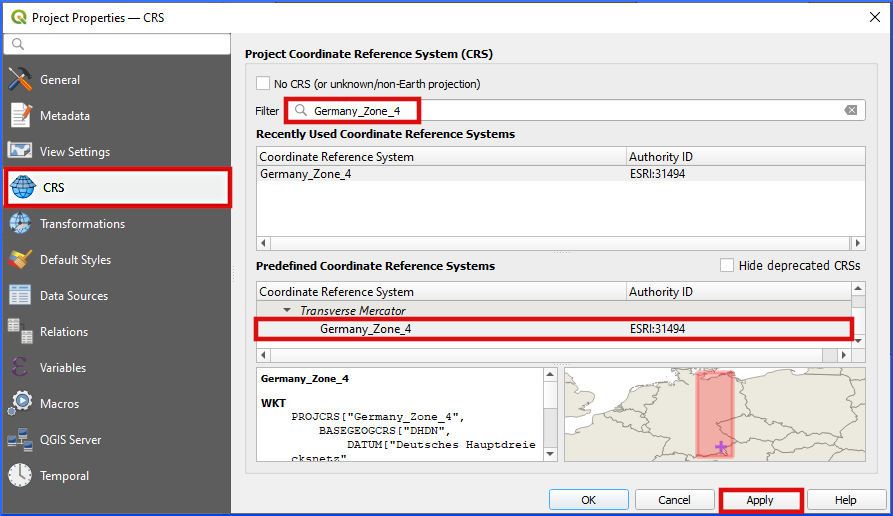Switch to the View Settings page
This screenshot has width=893, height=516.
pyautogui.click(x=75, y=151)
